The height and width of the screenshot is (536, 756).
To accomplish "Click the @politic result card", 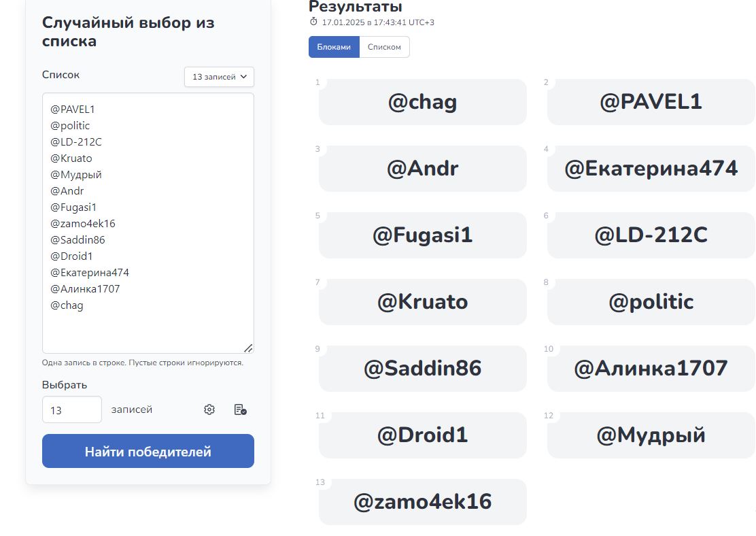I will [651, 302].
